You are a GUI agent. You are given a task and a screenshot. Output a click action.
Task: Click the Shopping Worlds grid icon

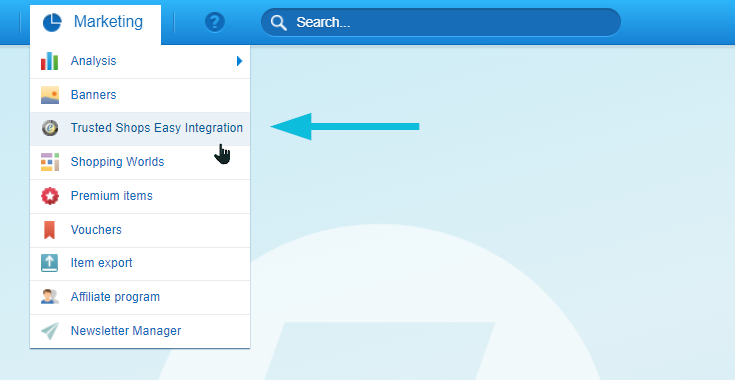click(50, 162)
